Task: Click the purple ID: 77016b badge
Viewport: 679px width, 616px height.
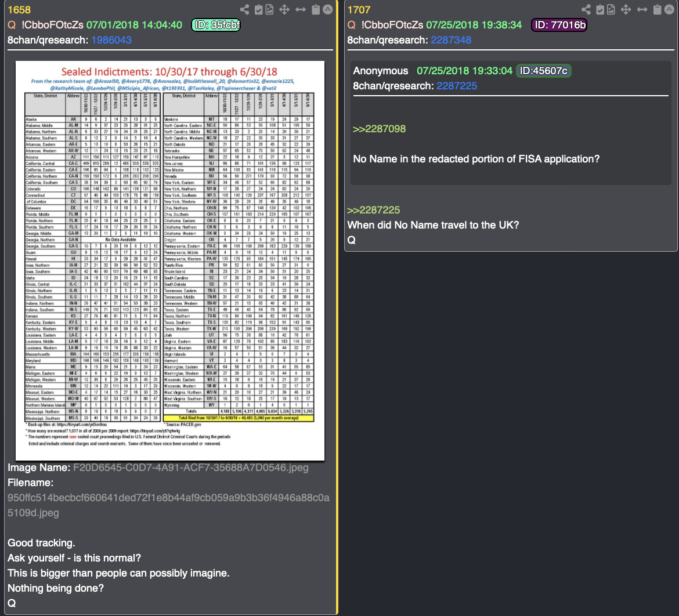Action: (559, 25)
